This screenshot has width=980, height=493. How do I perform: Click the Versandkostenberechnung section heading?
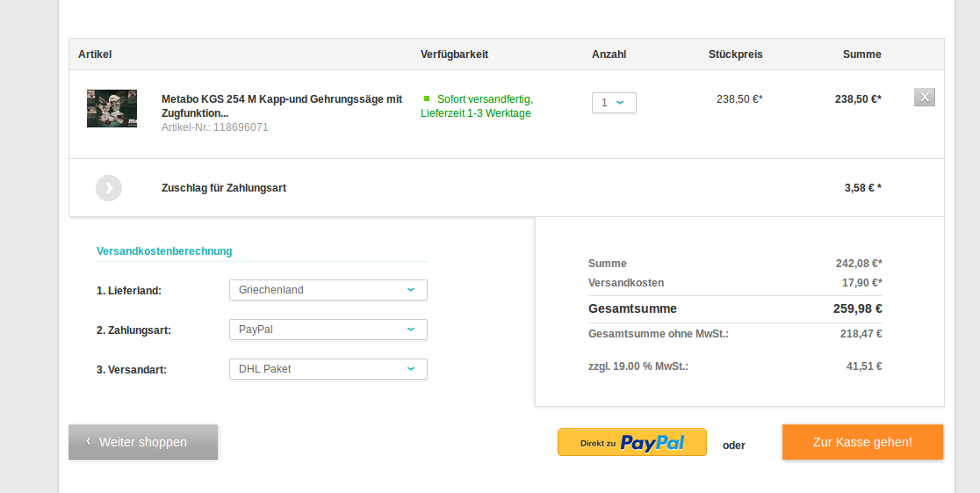pos(164,251)
